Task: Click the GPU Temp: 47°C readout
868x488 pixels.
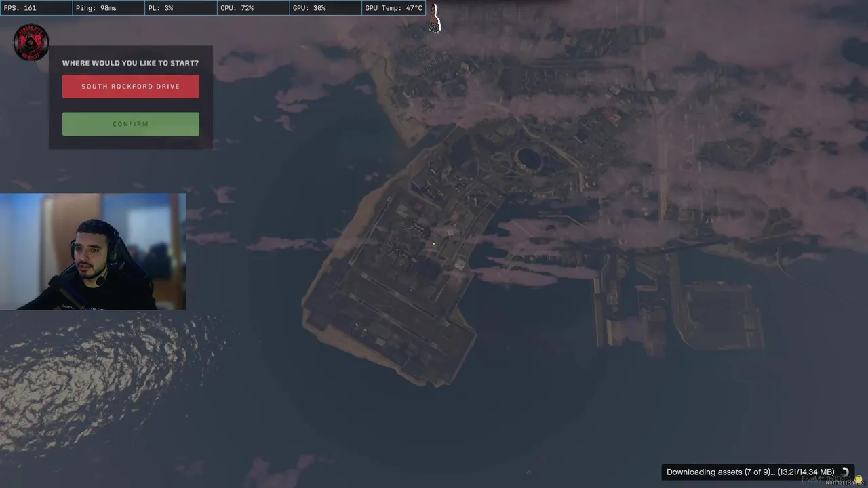Action: (394, 8)
